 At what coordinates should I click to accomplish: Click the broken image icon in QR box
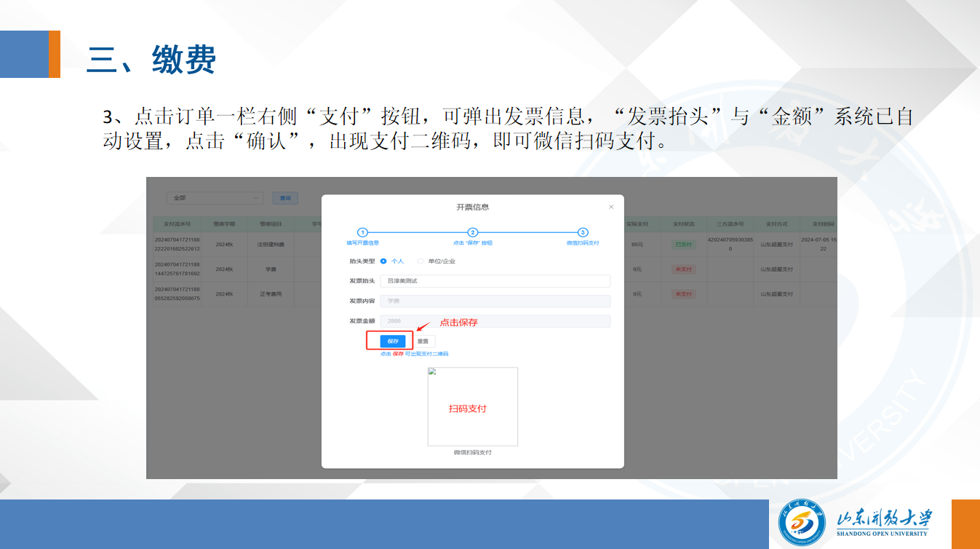pos(431,371)
